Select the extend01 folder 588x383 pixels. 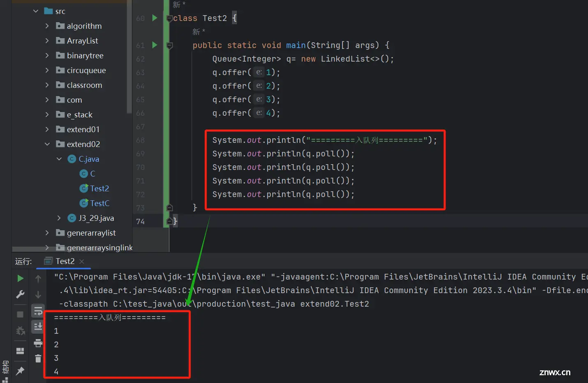pos(78,129)
